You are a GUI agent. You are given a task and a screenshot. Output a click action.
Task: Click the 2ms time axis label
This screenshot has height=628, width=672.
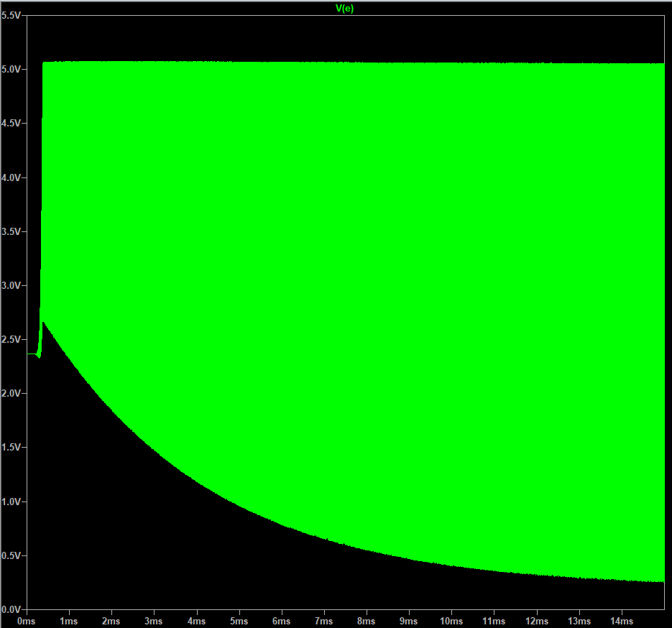(x=111, y=621)
